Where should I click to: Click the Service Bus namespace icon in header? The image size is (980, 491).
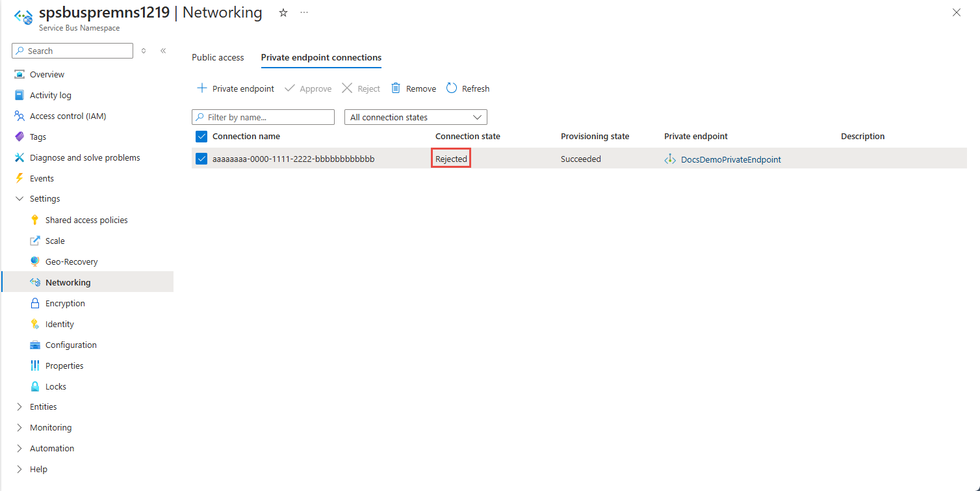click(23, 17)
